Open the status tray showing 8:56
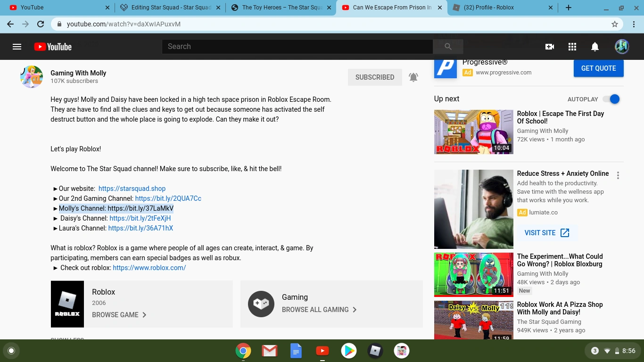Screen dimensions: 644x362 pyautogui.click(x=612, y=351)
